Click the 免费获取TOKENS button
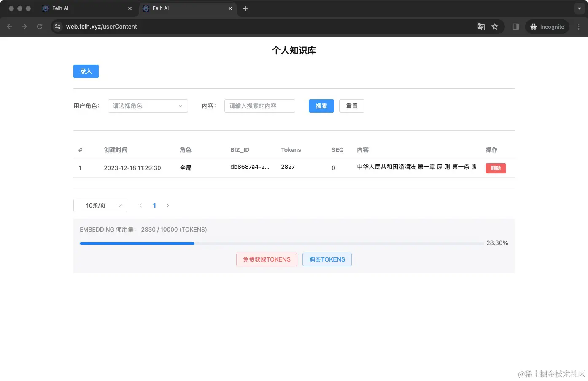 tap(267, 259)
